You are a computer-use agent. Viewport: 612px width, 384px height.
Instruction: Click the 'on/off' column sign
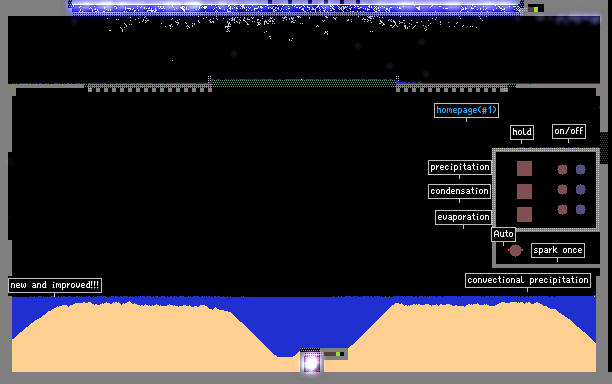point(569,131)
